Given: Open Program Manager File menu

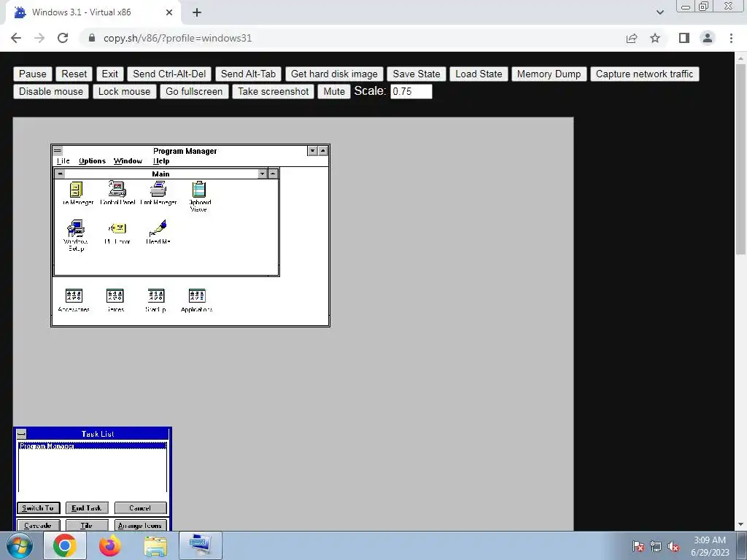Looking at the screenshot, I should [x=63, y=161].
